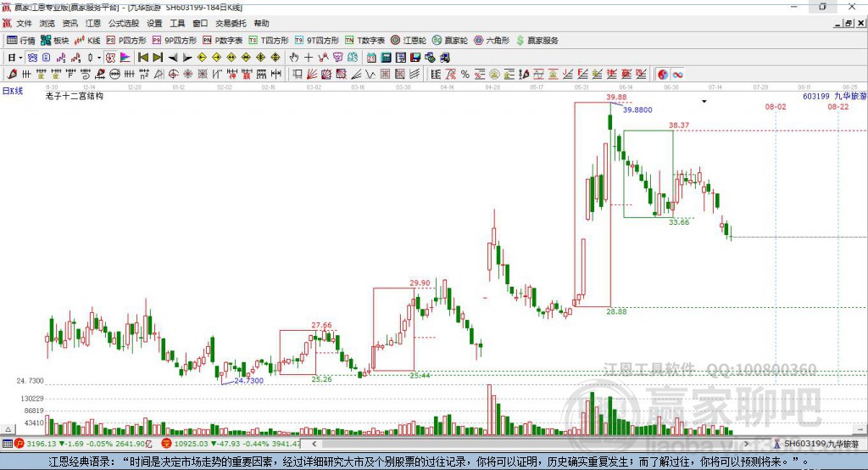Click the grid icon in status bar
The width and height of the screenshot is (868, 470).
pyautogui.click(x=7, y=444)
